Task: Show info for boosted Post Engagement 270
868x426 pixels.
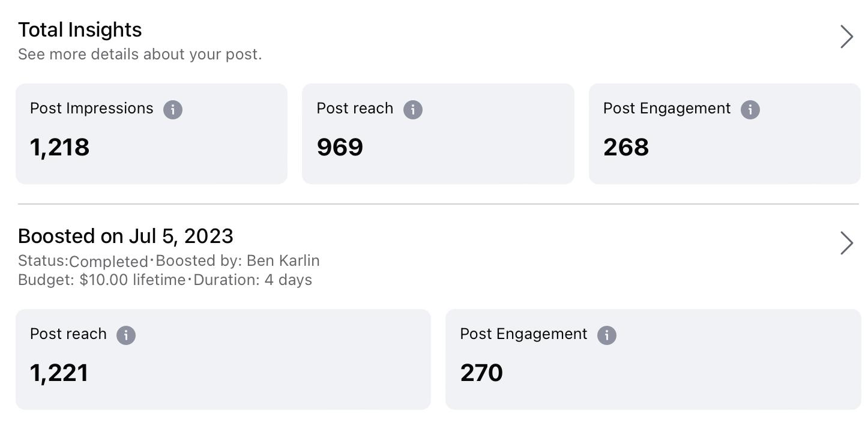Action: click(x=607, y=335)
